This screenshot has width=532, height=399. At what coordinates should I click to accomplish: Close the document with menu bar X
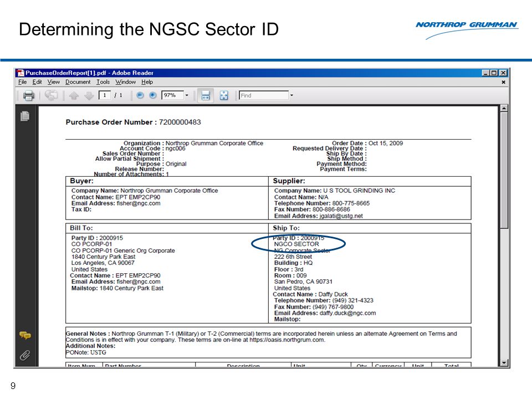504,82
